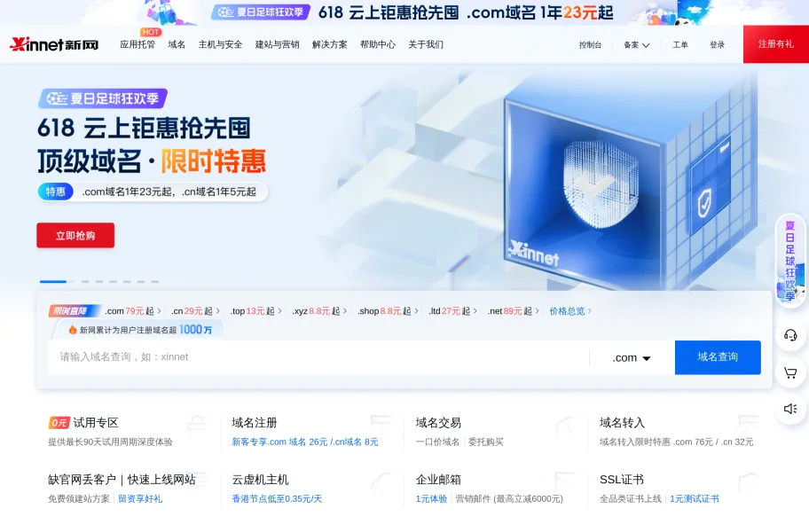Image resolution: width=809 pixels, height=532 pixels.
Task: Open .shop 8.8元起 price link
Action: 388,311
